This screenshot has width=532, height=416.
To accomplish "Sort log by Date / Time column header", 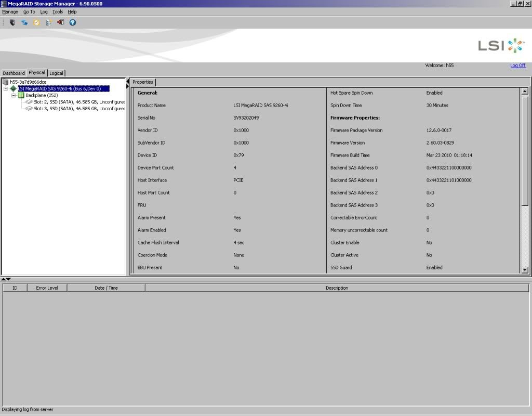I will coord(106,288).
